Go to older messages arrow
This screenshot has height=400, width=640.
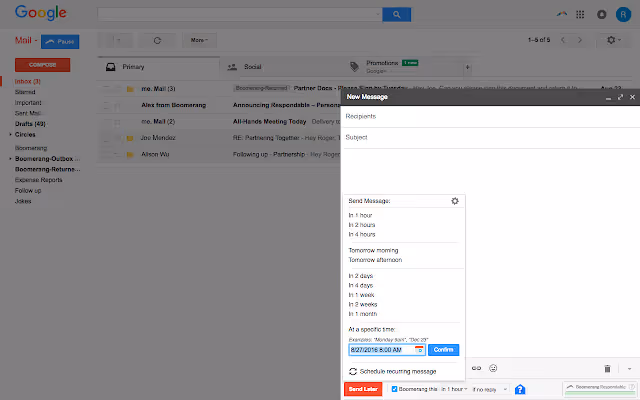[x=580, y=40]
